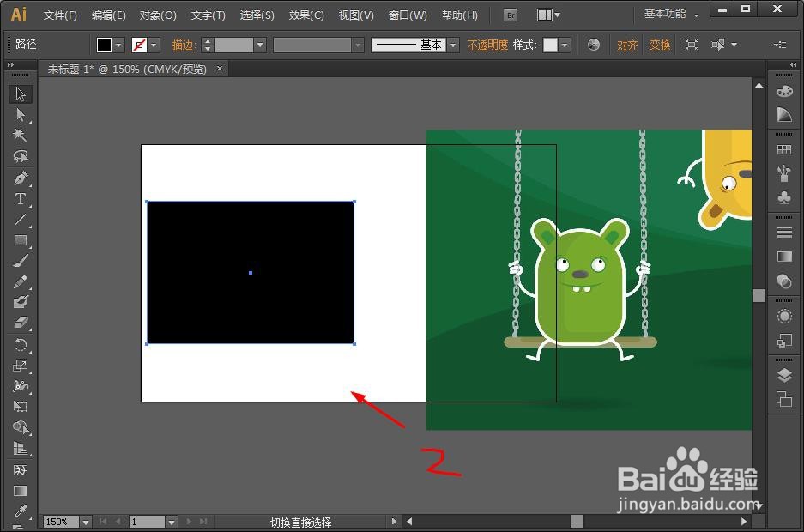Close the 未标题-1* document tab

coord(220,68)
